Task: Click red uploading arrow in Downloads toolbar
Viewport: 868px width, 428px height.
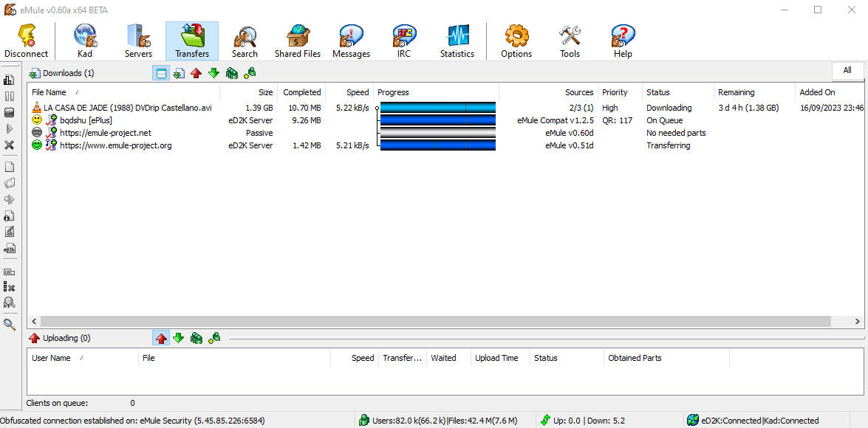Action: pos(196,73)
